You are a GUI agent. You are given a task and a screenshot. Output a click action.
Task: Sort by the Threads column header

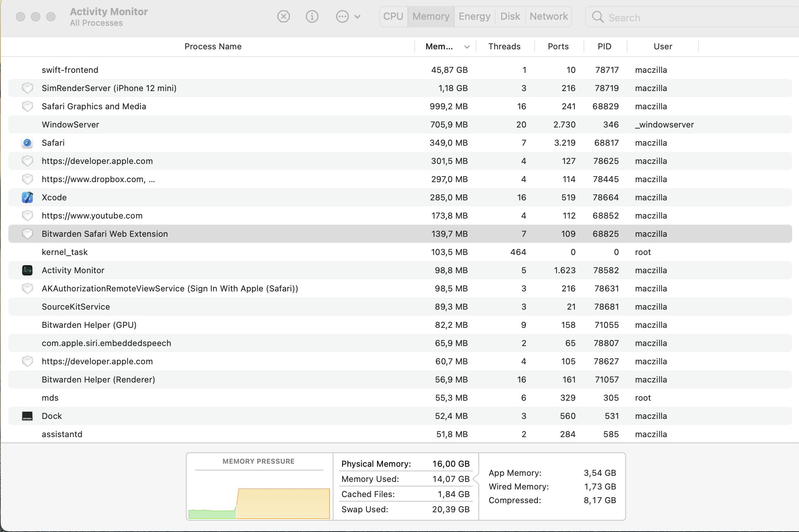pos(504,47)
